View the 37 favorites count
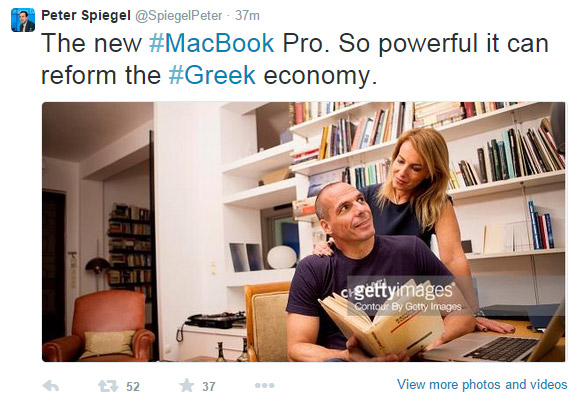577x407 pixels. (209, 386)
